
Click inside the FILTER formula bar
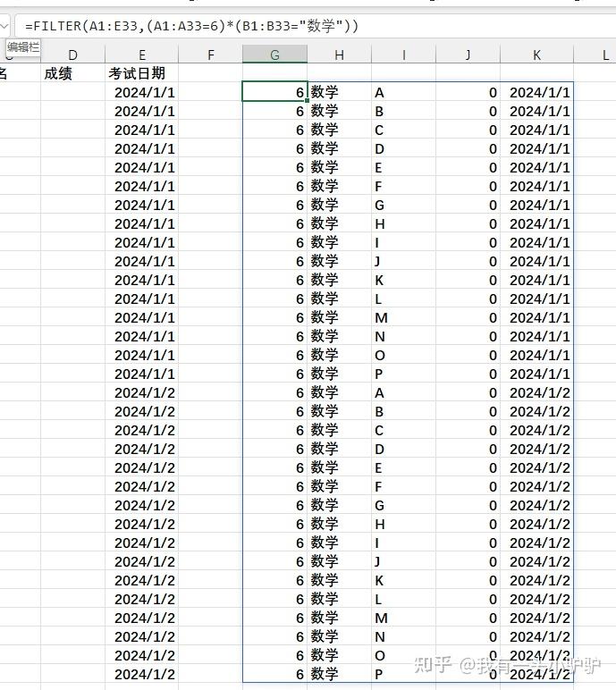click(x=315, y=27)
